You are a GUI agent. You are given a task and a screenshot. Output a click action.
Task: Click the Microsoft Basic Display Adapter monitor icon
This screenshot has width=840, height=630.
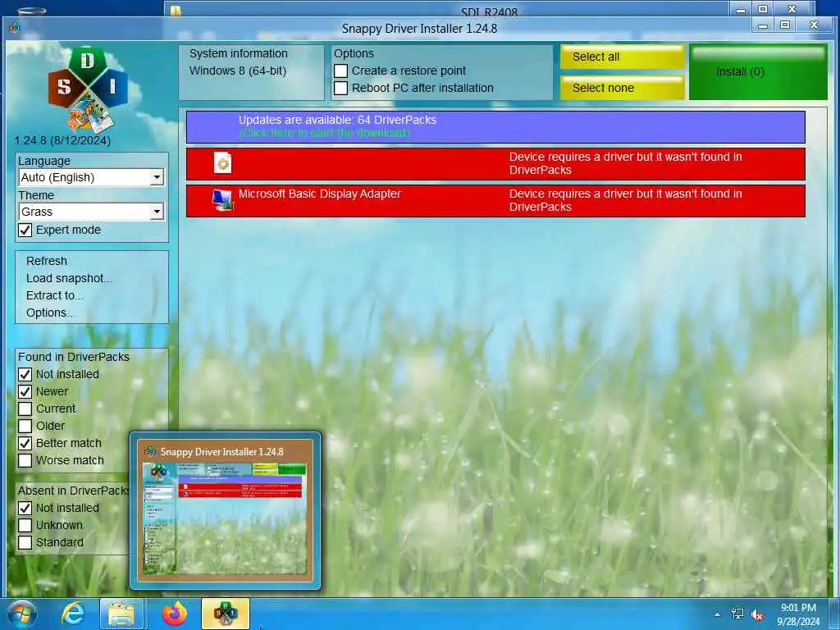coord(223,200)
